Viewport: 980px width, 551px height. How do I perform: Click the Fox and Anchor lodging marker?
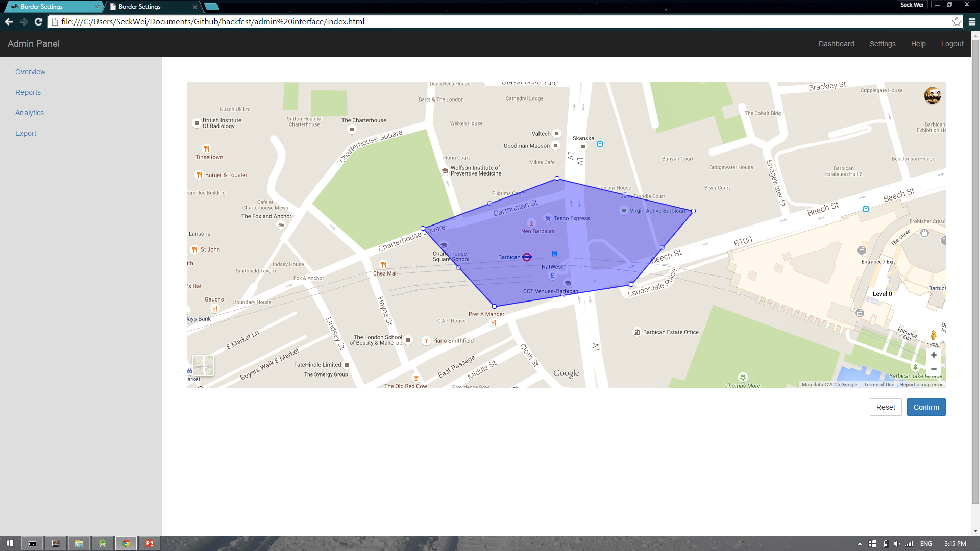(281, 225)
